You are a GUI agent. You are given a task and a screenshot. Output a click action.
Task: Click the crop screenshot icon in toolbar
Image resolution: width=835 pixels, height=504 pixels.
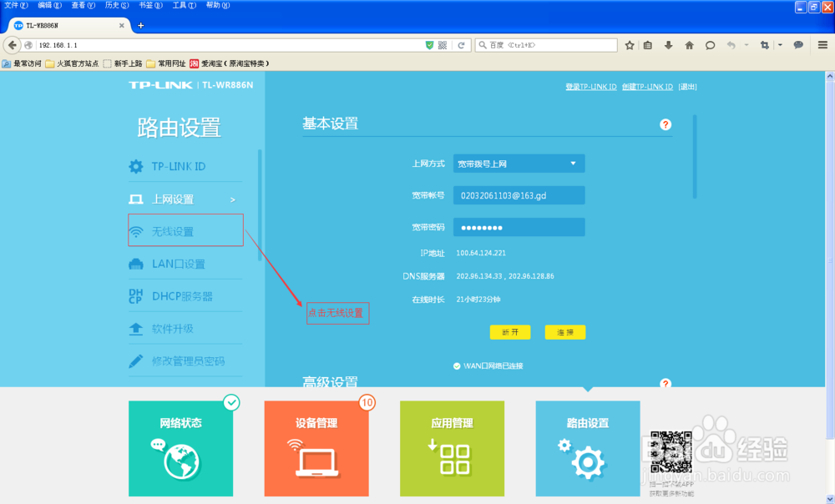coord(765,45)
